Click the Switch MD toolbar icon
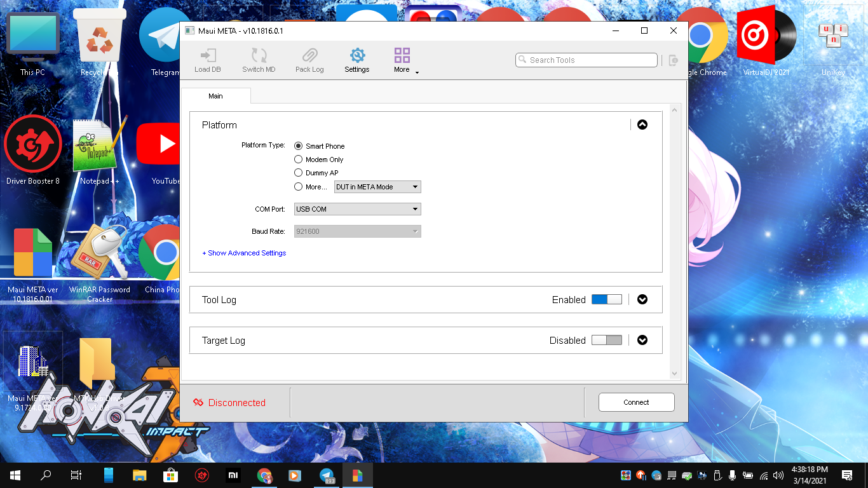 259,60
